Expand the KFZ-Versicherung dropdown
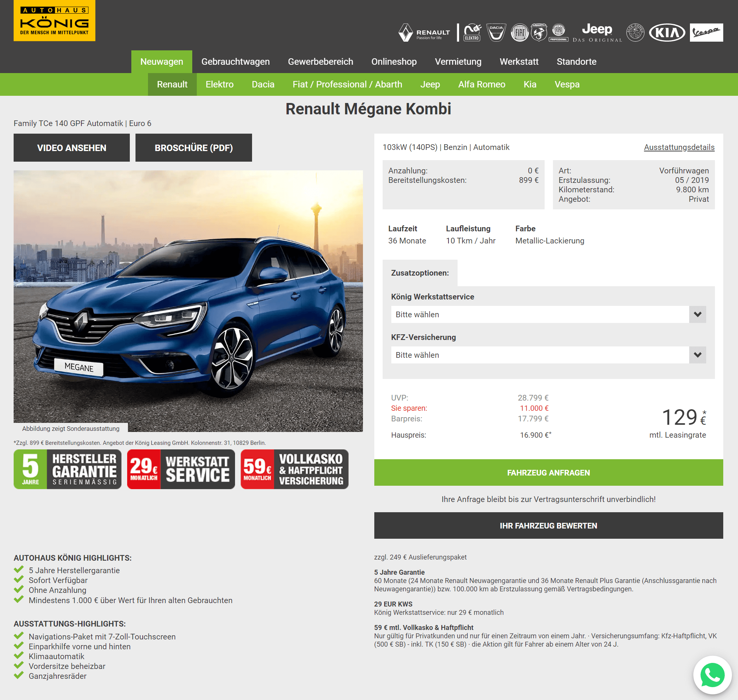This screenshot has height=700, width=738. pyautogui.click(x=548, y=355)
